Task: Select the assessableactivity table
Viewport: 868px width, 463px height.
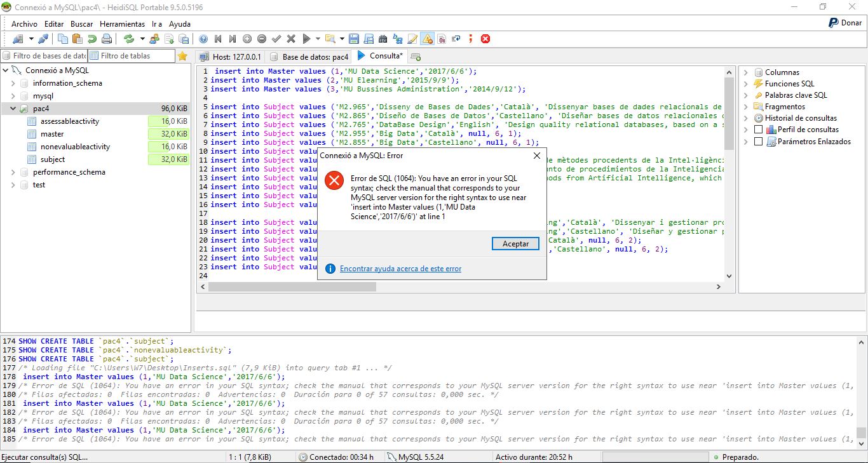Action: [x=70, y=121]
